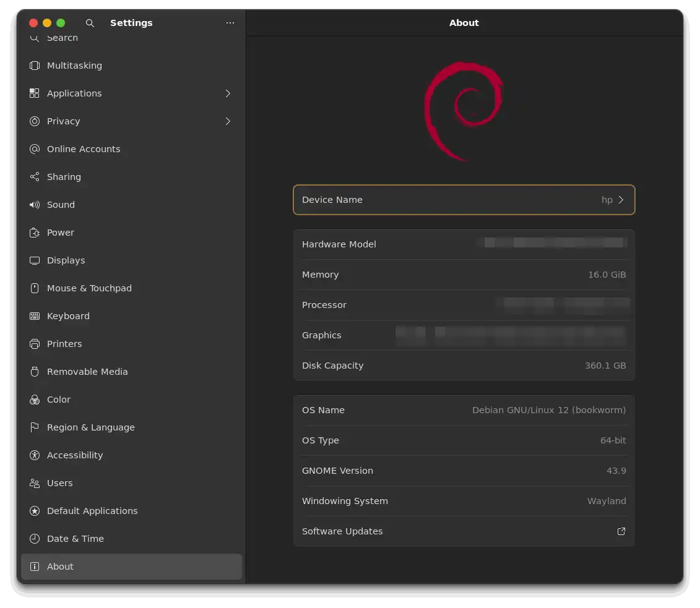Click OS Type value 64-bit
The width and height of the screenshot is (700, 608).
click(x=613, y=440)
